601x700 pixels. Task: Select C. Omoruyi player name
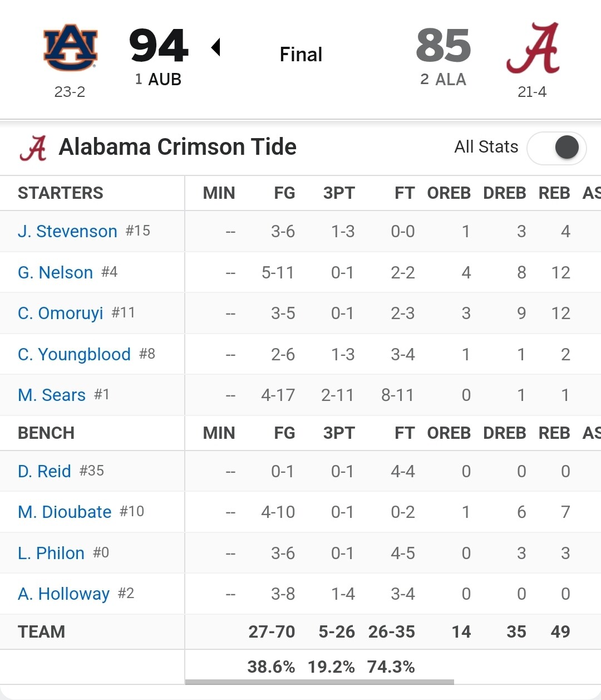click(60, 313)
